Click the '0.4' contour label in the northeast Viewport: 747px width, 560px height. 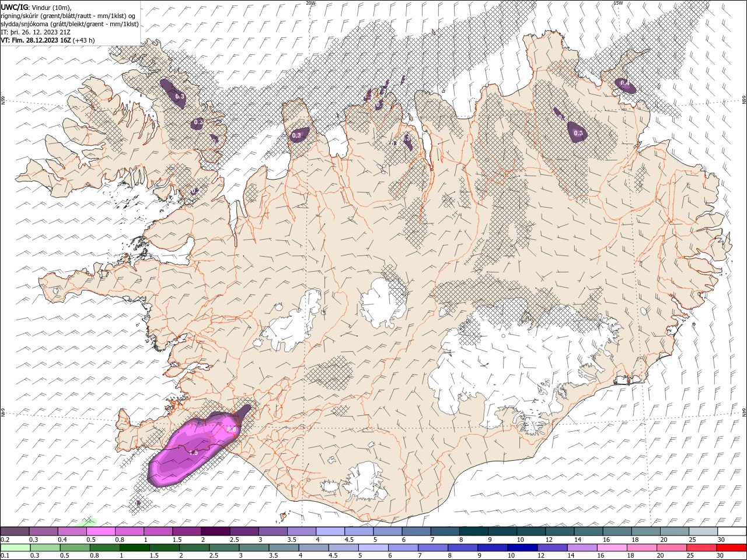click(x=625, y=84)
